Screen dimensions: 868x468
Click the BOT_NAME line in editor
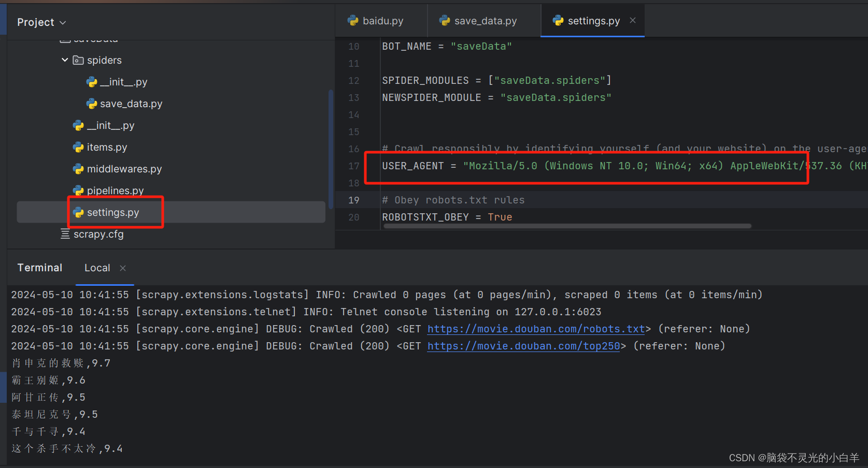click(447, 46)
